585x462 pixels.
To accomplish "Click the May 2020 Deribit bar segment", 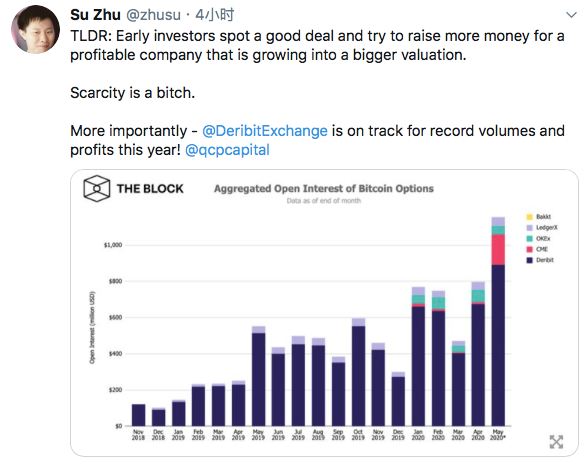I will pos(498,345).
